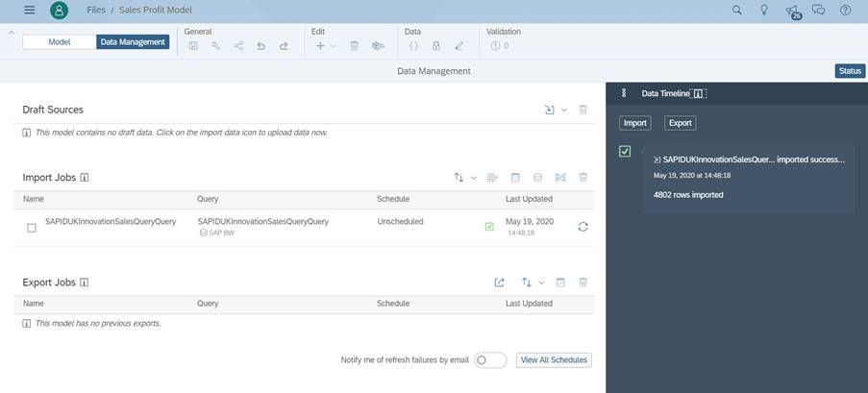Open the hamburger main menu
Viewport: 868px width, 393px height.
(x=30, y=11)
